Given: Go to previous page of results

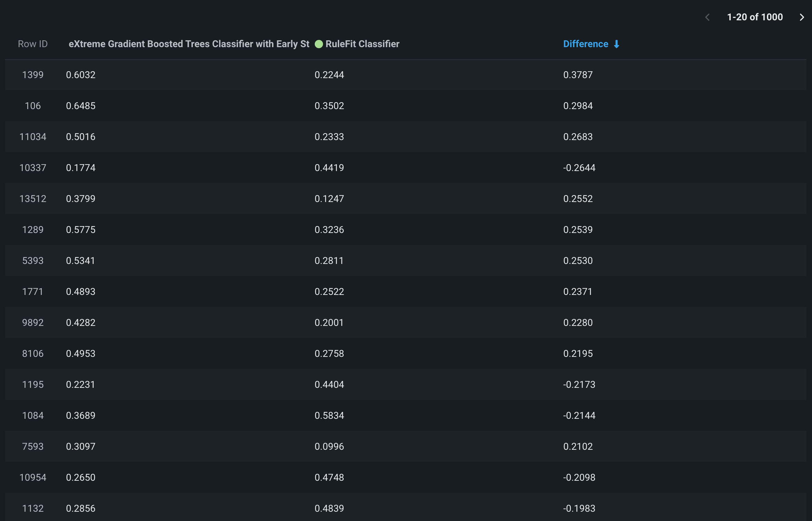Looking at the screenshot, I should [x=707, y=17].
